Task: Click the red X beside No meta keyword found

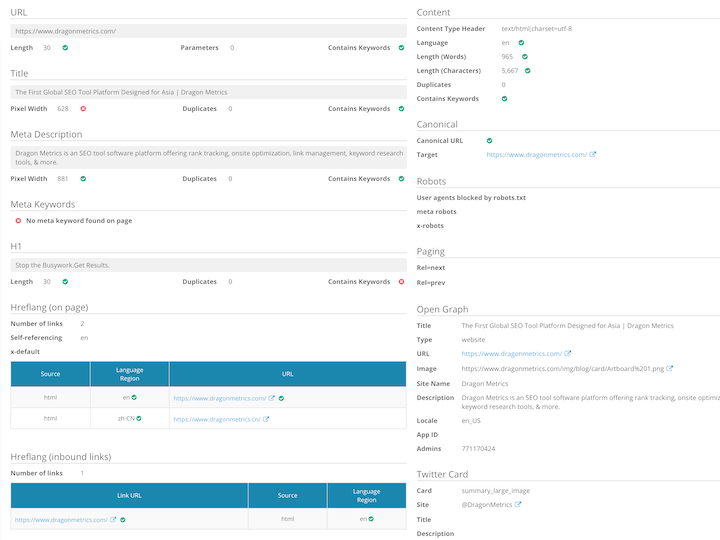Action: pos(18,221)
